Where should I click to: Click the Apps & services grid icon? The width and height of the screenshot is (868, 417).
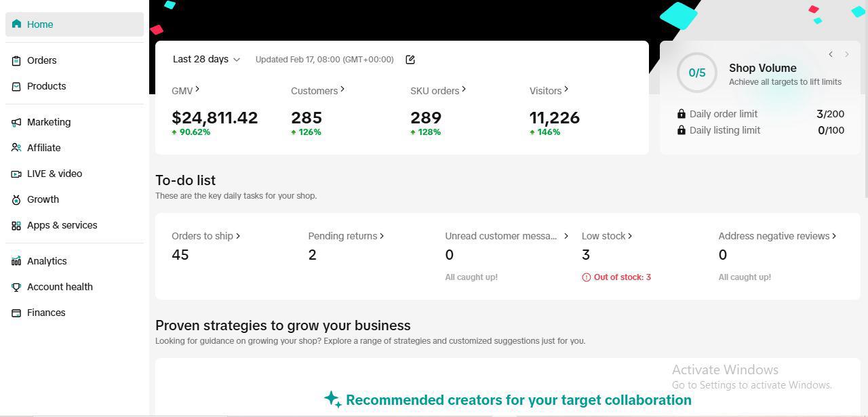pyautogui.click(x=16, y=225)
